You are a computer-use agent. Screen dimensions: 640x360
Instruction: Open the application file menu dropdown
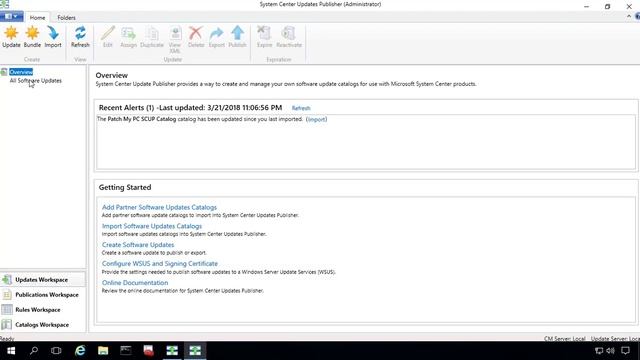tap(11, 17)
